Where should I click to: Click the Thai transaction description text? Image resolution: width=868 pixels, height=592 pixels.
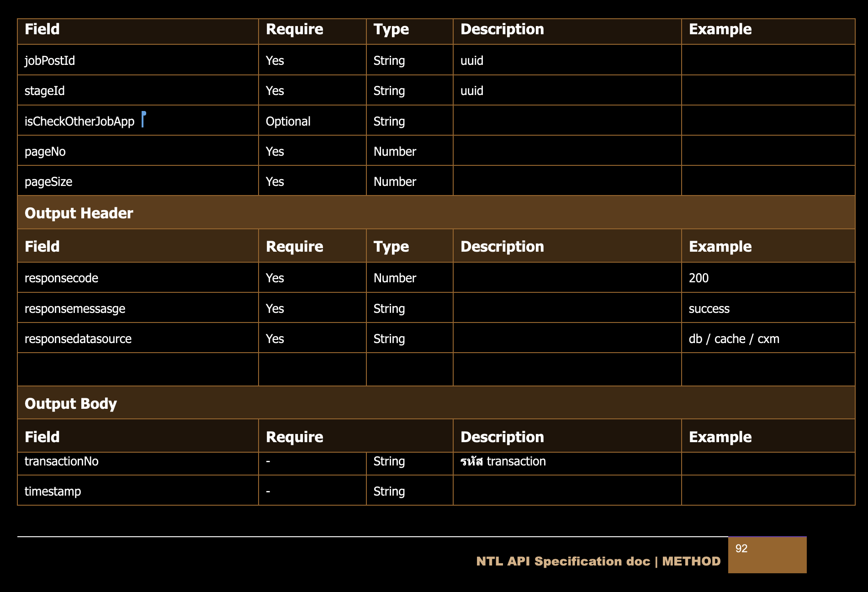(503, 461)
